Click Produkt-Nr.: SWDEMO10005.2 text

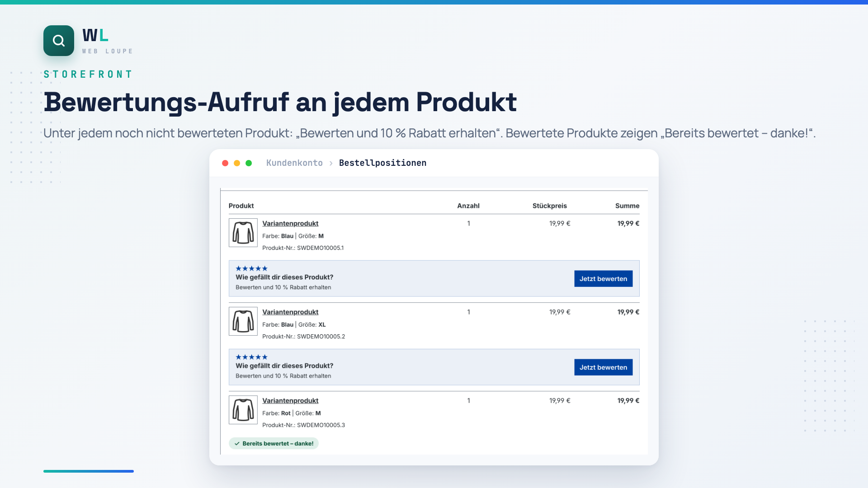tap(303, 336)
